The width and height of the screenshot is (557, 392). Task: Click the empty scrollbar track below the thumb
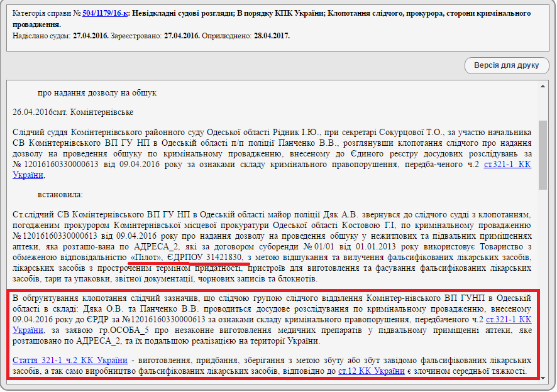tap(543, 283)
